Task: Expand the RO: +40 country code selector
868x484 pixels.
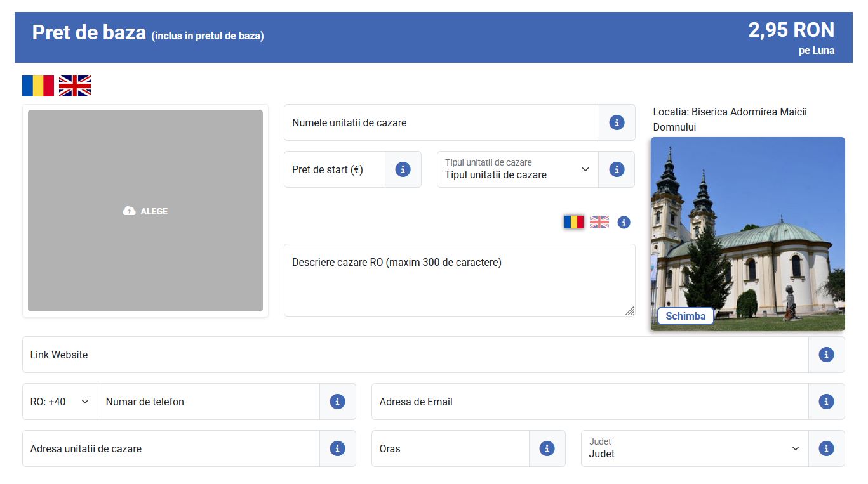Action: pos(60,402)
